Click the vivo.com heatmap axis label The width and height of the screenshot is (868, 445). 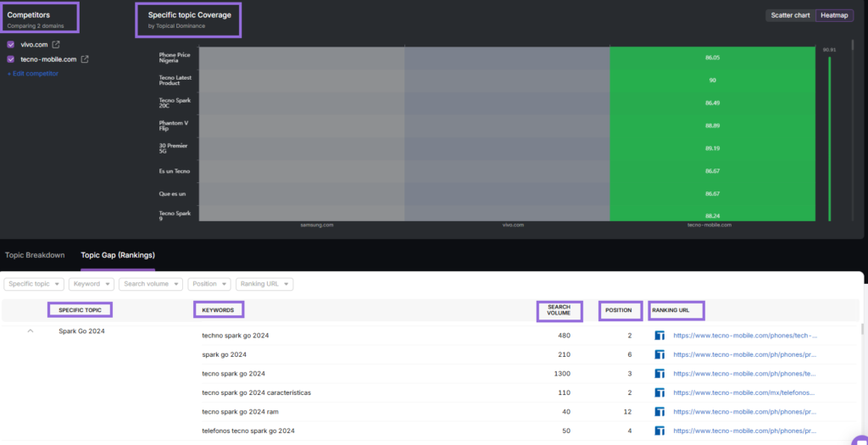point(513,225)
